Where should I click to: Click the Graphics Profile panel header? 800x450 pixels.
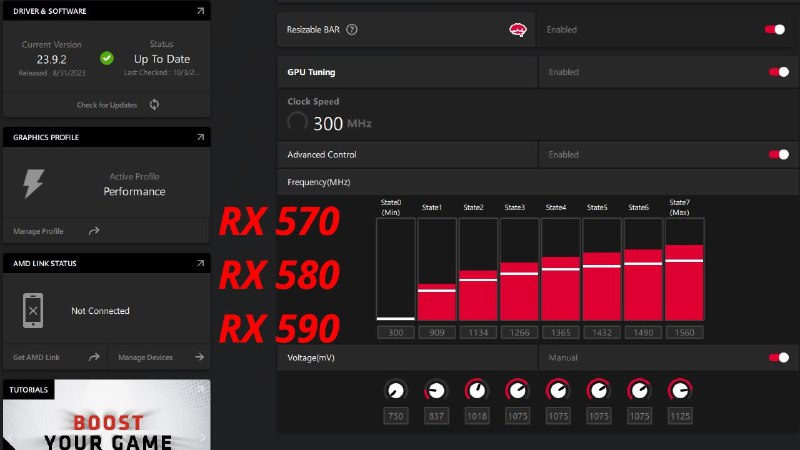107,137
